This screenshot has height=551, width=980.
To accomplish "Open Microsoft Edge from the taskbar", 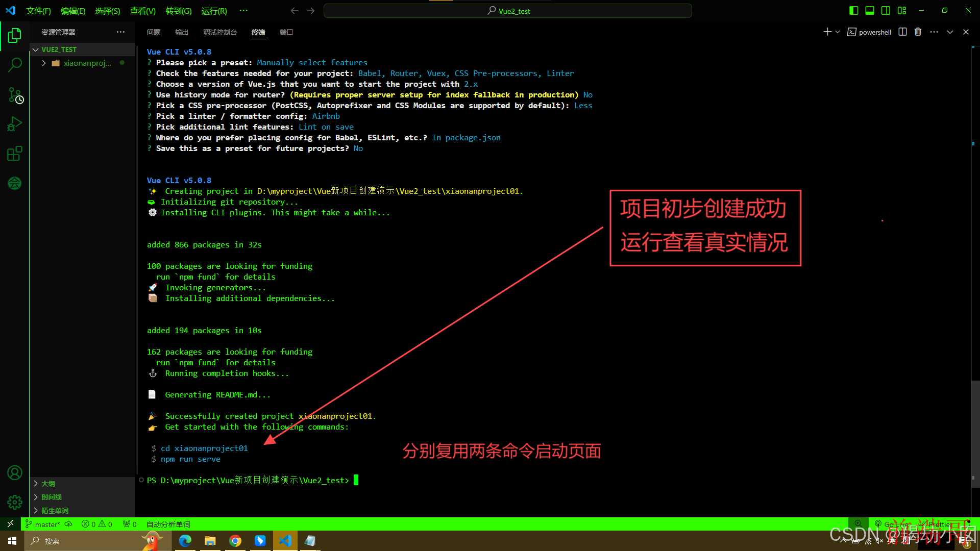I will click(185, 541).
